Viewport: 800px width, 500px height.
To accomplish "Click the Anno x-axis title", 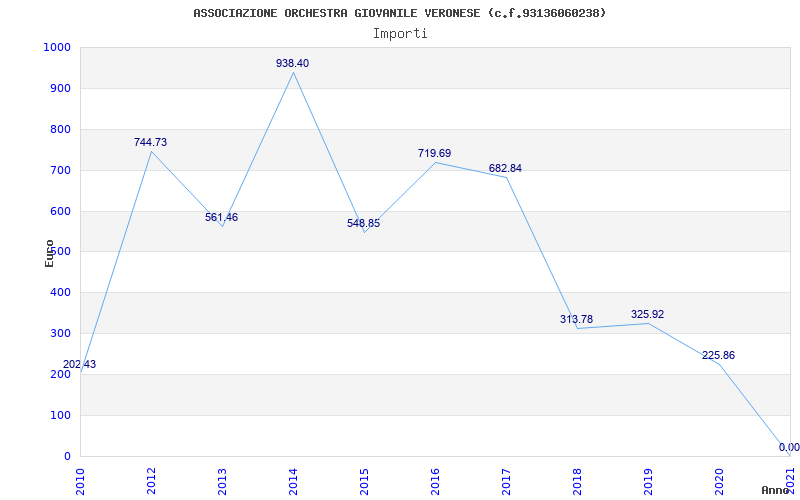I will click(775, 490).
